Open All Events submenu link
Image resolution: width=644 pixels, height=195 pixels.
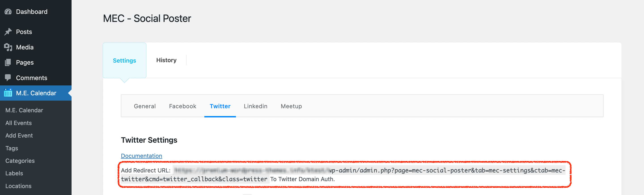click(x=19, y=123)
